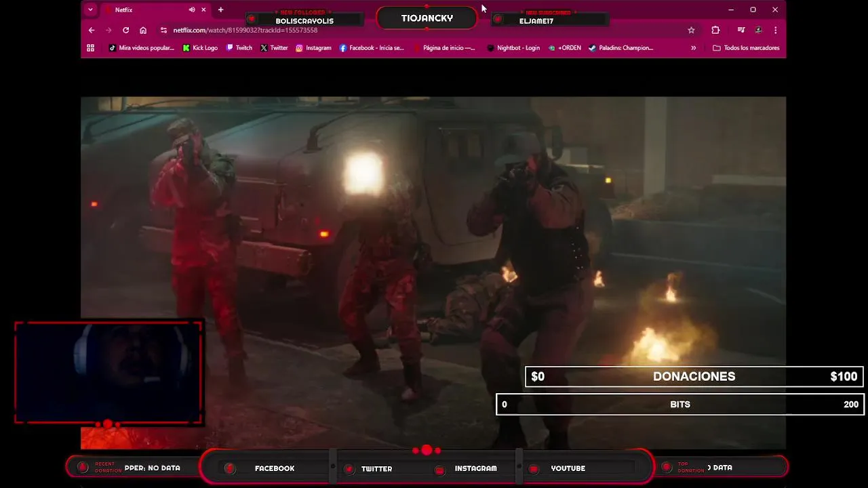Image resolution: width=868 pixels, height=488 pixels.
Task: Open the media controls icon
Action: click(x=741, y=30)
